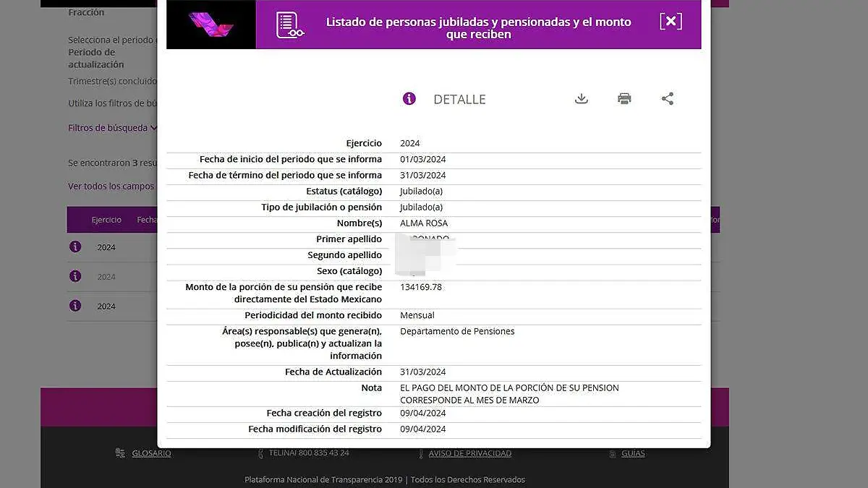Open the GUÍAS link in the footer
Viewport: 868px width, 488px height.
click(x=632, y=453)
